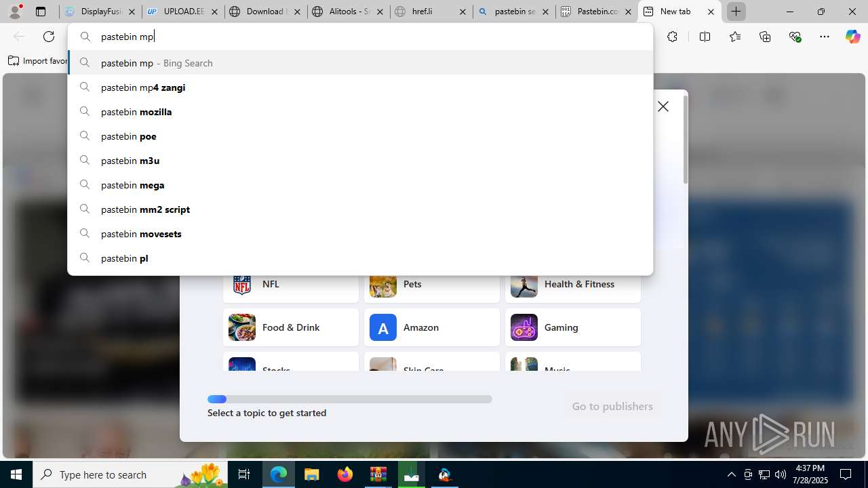Image resolution: width=868 pixels, height=488 pixels.
Task: Open a new browser tab
Action: pyautogui.click(x=736, y=12)
